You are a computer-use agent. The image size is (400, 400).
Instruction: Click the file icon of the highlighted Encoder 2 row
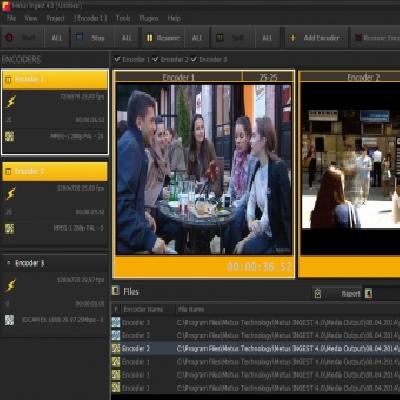point(116,349)
